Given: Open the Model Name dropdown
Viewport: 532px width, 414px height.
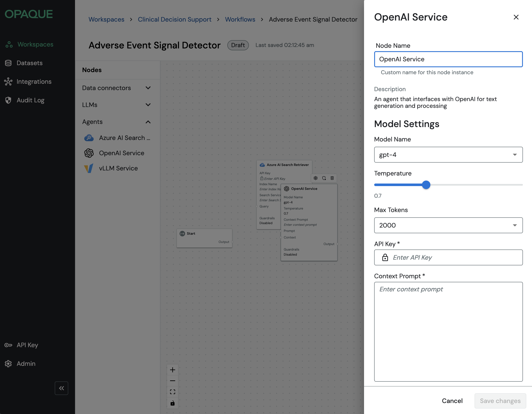Looking at the screenshot, I should (448, 155).
